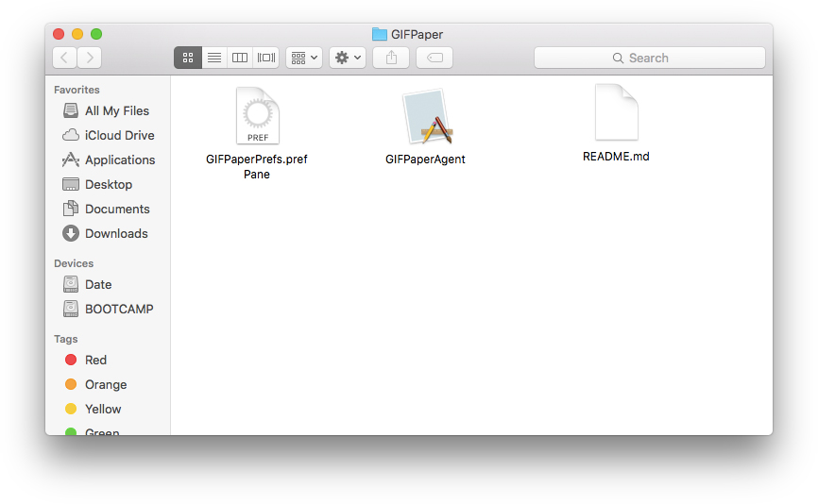Screen dimensions: 818x504
Task: Open the Action gear dropdown menu
Action: click(x=348, y=58)
